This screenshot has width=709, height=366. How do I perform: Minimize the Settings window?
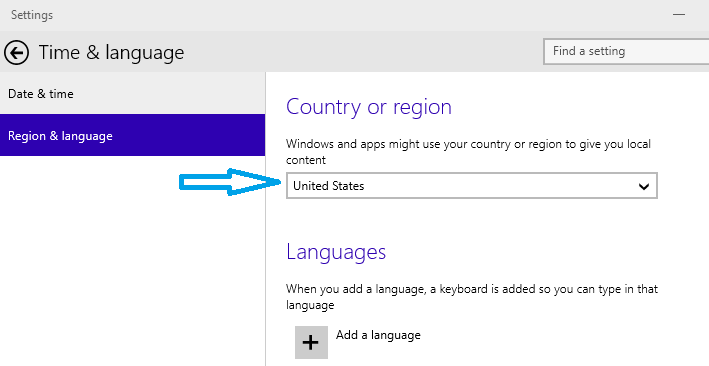pyautogui.click(x=679, y=14)
